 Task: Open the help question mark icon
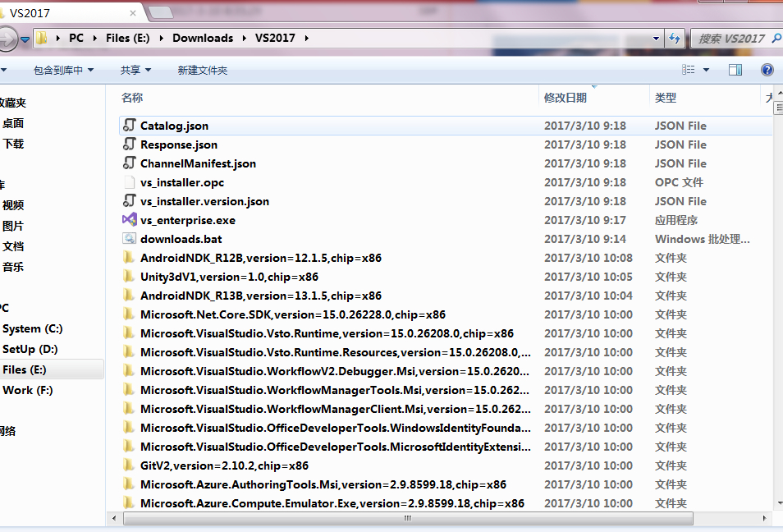click(x=767, y=70)
